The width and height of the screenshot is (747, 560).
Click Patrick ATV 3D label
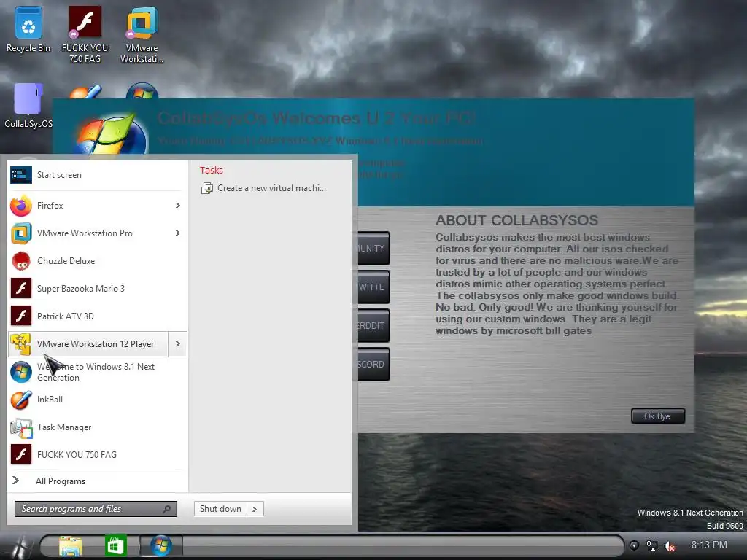coord(65,316)
